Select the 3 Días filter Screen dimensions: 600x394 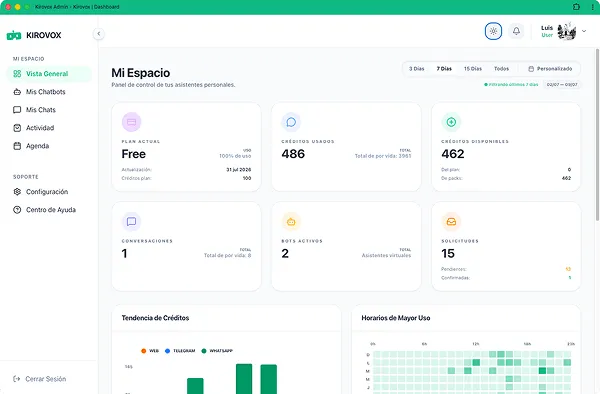pyautogui.click(x=417, y=69)
